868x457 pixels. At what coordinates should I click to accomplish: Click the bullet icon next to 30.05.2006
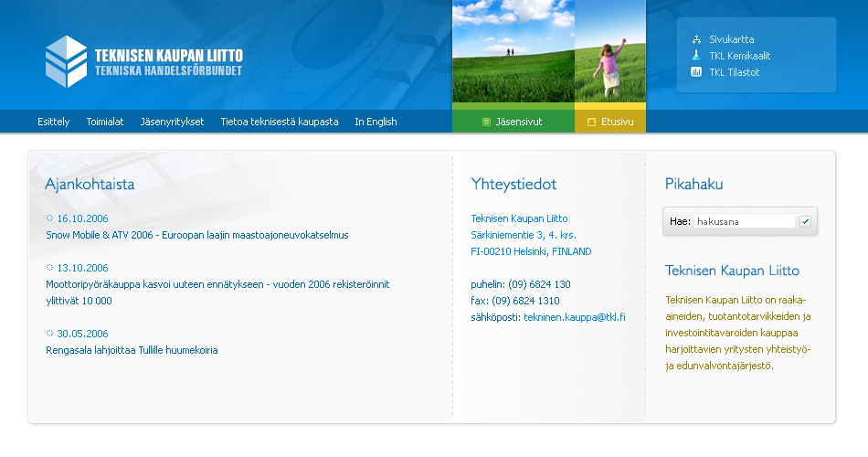[50, 334]
